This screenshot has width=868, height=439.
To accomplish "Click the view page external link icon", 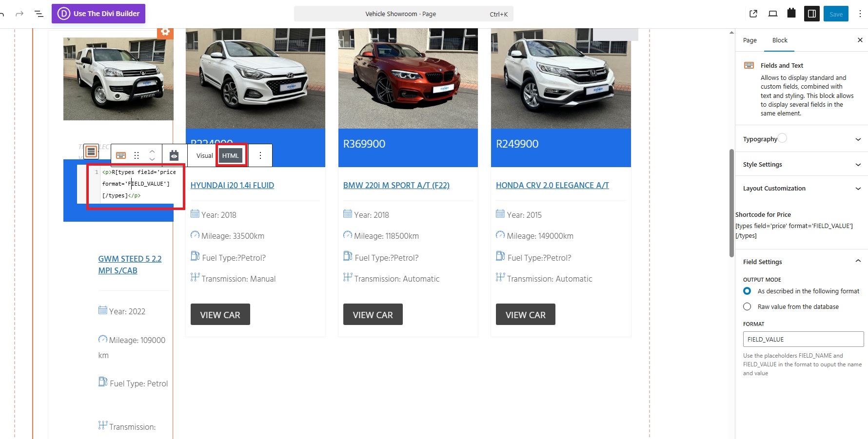I will (x=753, y=14).
